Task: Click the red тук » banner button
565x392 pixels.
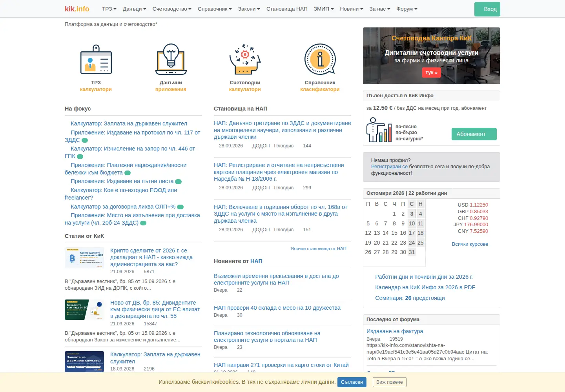Action: pos(431,73)
